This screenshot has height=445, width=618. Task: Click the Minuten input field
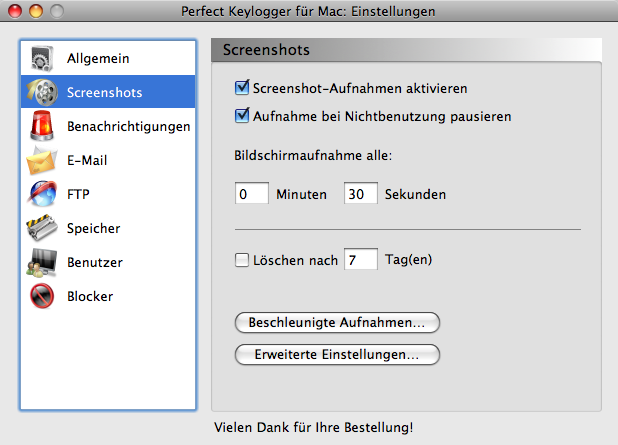tap(252, 193)
